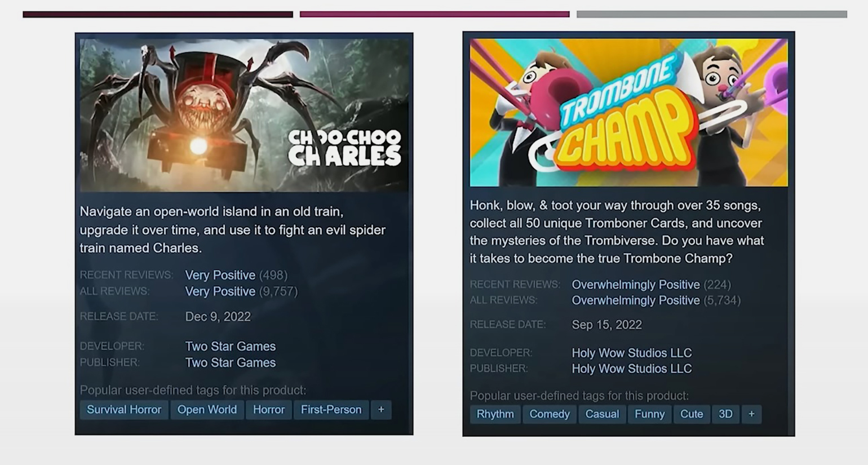Open Holy Wow Studios LLC developer link
This screenshot has width=868, height=465.
pos(632,353)
